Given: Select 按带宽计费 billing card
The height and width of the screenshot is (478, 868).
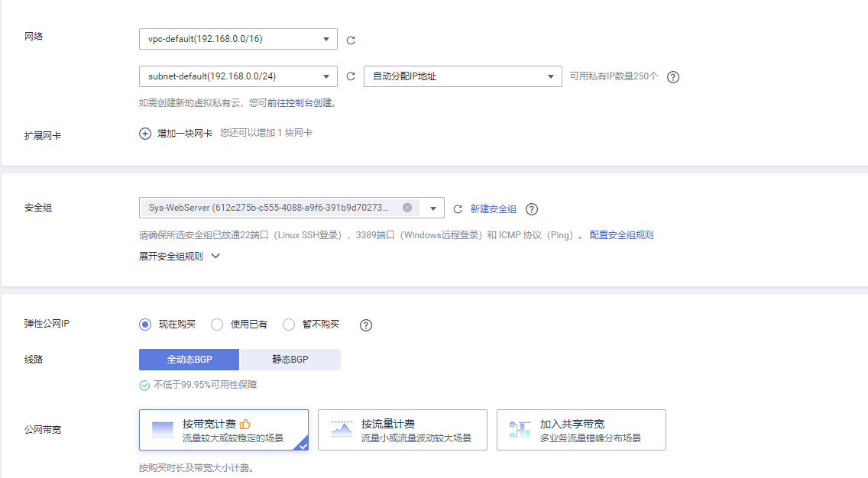Looking at the screenshot, I should [224, 430].
